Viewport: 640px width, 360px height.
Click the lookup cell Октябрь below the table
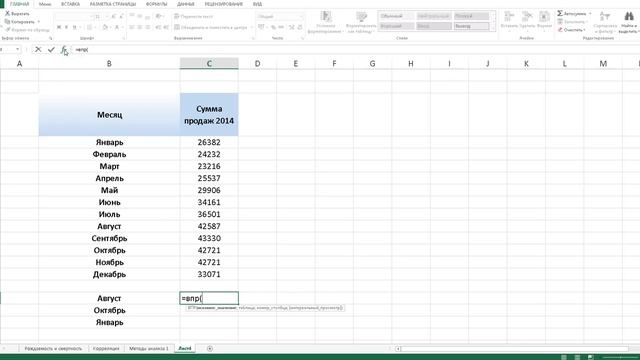[x=109, y=310]
